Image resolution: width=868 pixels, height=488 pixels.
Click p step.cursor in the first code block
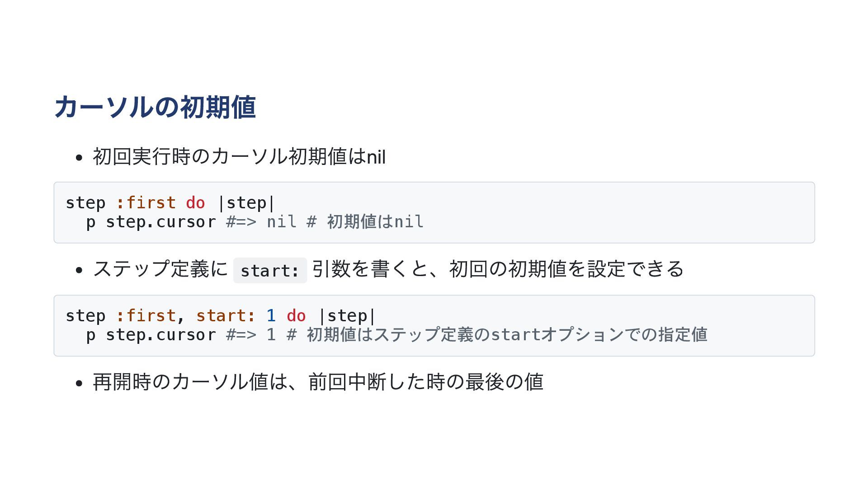[x=151, y=222]
